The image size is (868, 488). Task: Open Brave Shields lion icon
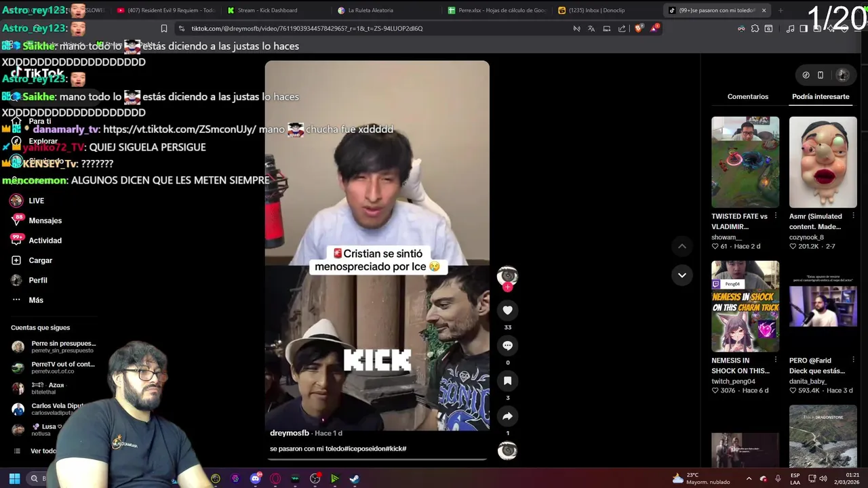point(639,28)
